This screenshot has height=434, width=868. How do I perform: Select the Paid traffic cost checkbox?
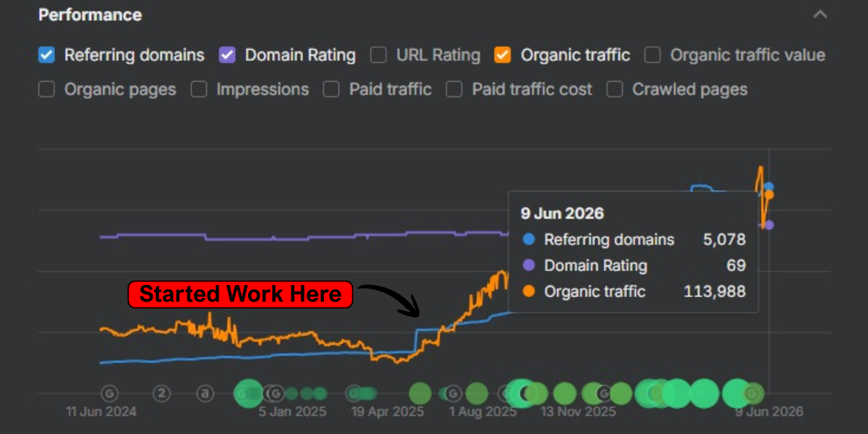click(454, 90)
